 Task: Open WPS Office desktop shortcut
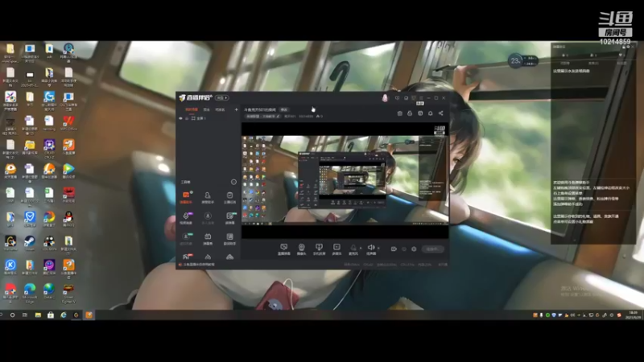point(68,123)
